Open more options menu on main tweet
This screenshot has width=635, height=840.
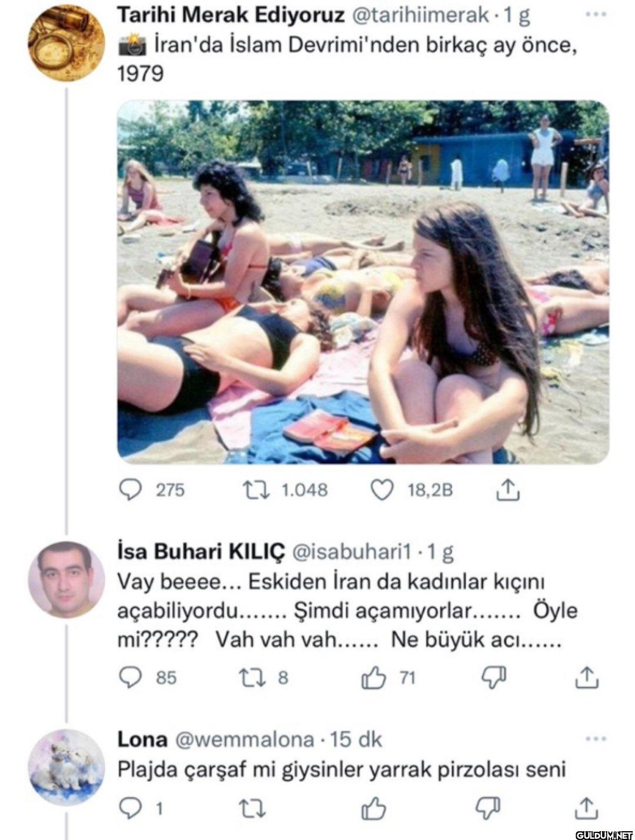[x=600, y=15]
